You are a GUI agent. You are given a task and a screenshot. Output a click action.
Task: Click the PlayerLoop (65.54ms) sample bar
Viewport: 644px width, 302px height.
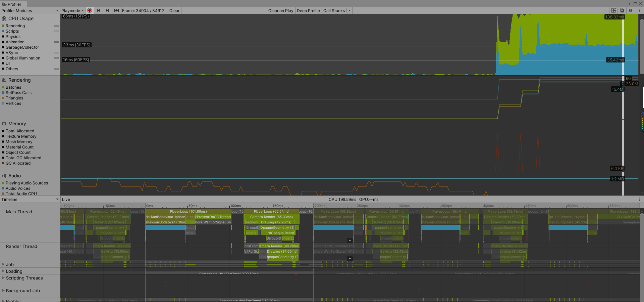[x=271, y=212]
